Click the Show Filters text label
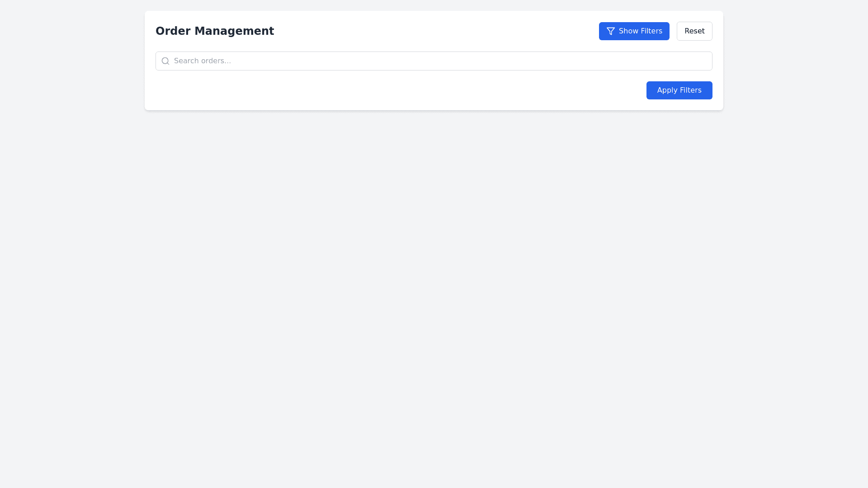The image size is (868, 488). coord(640,31)
